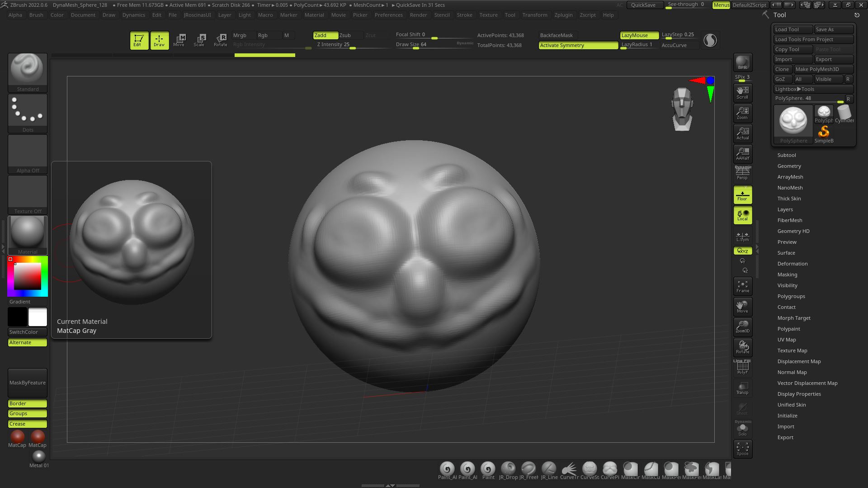The height and width of the screenshot is (488, 868).
Task: Select the JR_Drop brush at bottom
Action: click(x=508, y=470)
